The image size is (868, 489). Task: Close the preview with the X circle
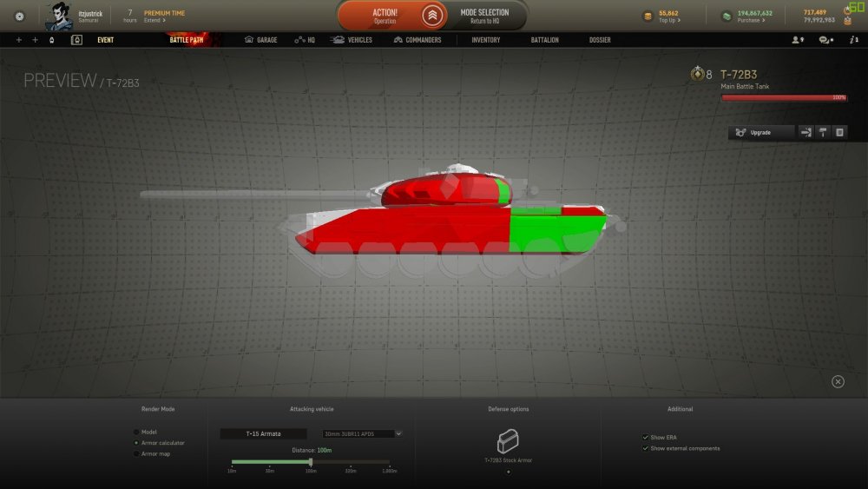click(838, 381)
